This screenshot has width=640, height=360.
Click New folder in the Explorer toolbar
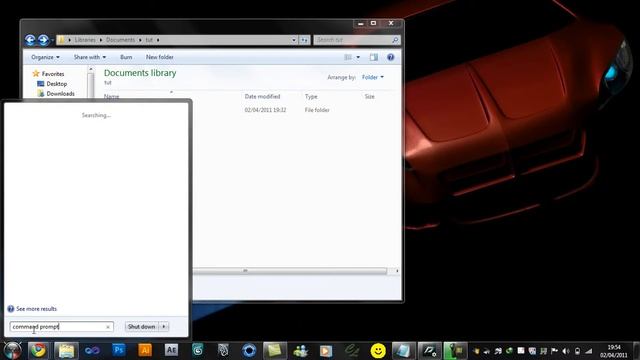(160, 57)
